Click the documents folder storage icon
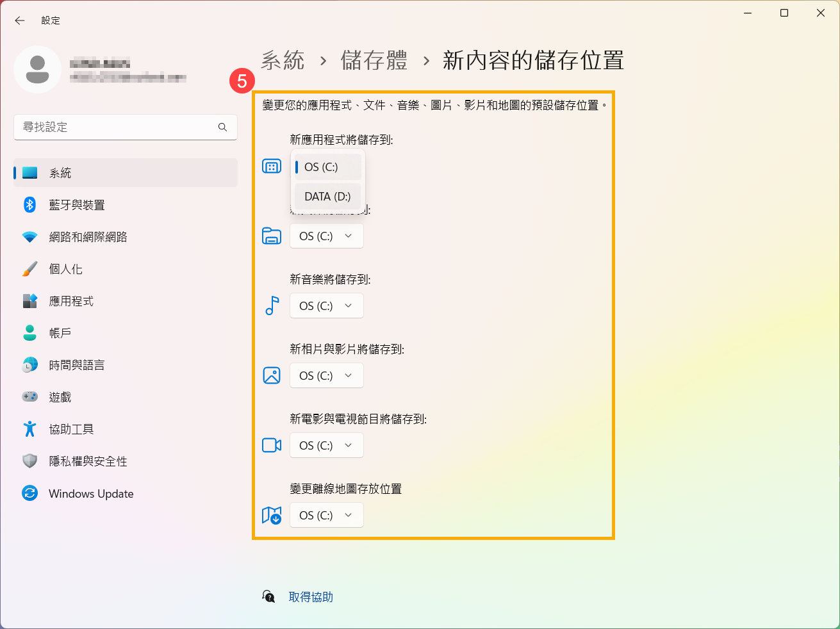This screenshot has width=840, height=629. pos(272,236)
